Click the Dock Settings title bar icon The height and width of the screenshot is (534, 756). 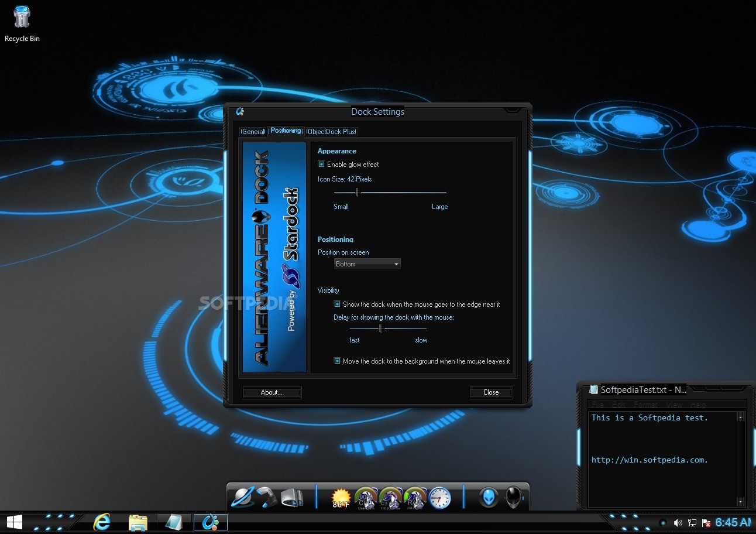239,111
